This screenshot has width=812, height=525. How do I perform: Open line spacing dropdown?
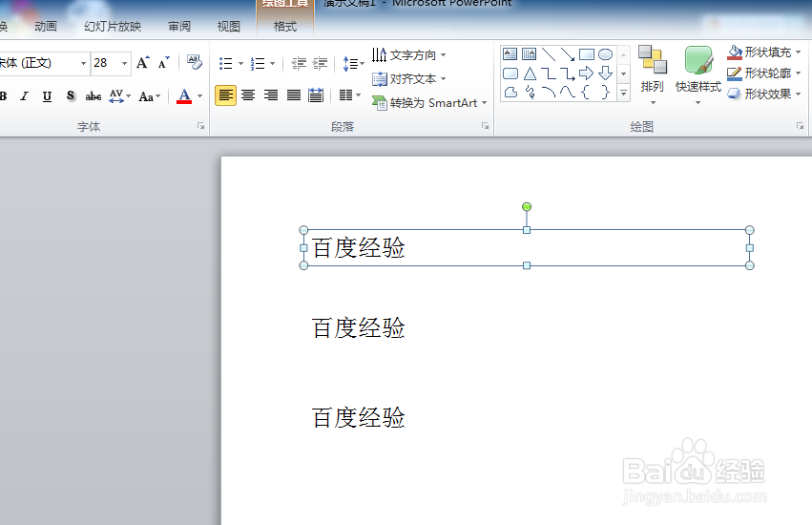point(354,64)
